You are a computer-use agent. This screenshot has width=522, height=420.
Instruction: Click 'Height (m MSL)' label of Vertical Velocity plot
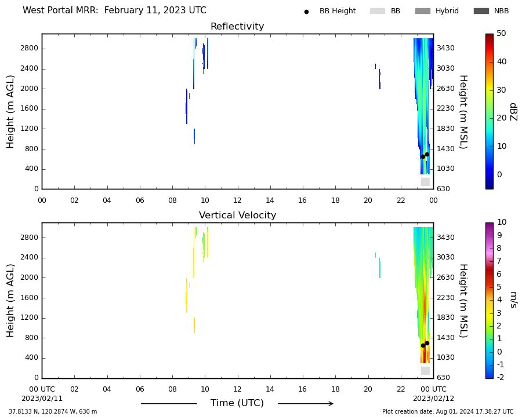point(464,301)
